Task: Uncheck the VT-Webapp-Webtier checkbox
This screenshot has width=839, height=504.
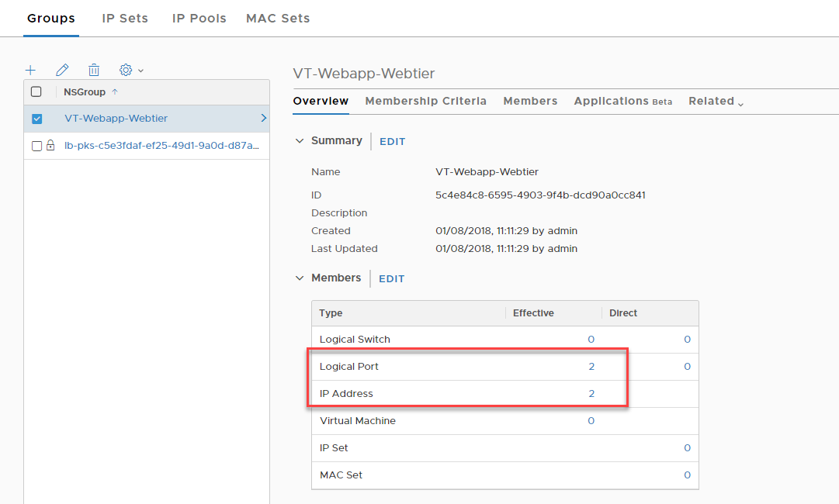Action: (37, 119)
